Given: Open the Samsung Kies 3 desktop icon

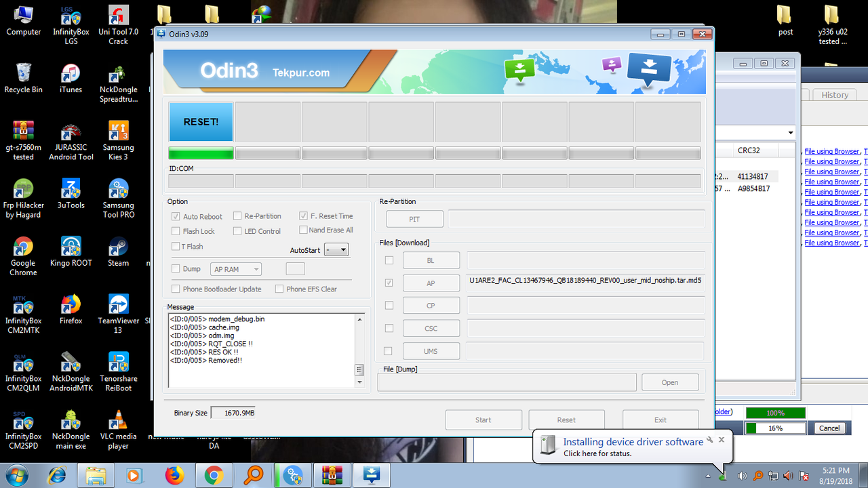Looking at the screenshot, I should point(118,140).
